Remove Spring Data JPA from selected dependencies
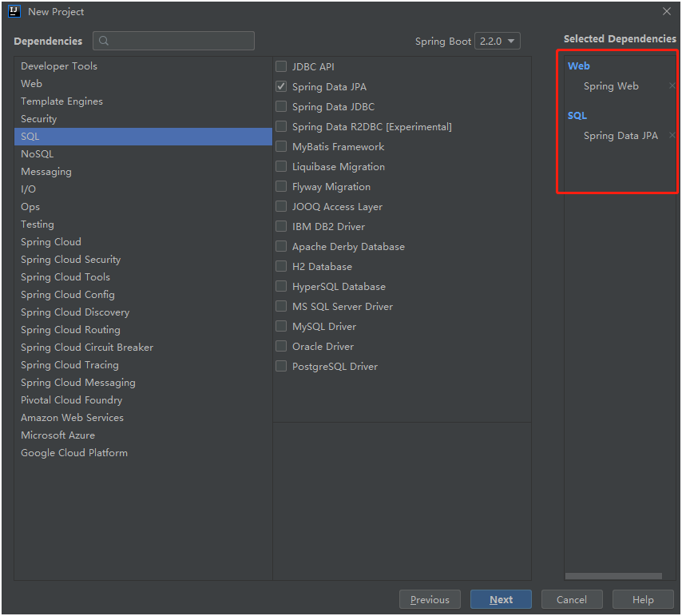682x616 pixels. point(672,135)
